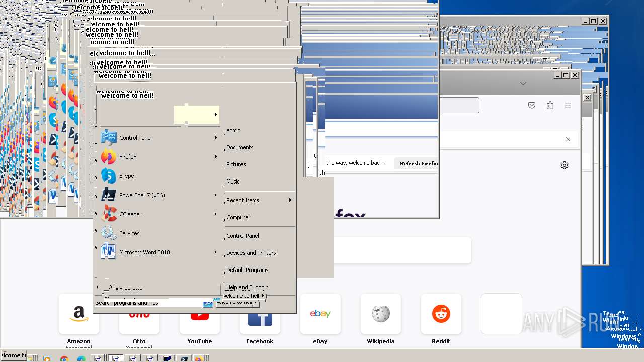The height and width of the screenshot is (362, 644).
Task: Click the Edge icon on the taskbar
Action: pos(81,359)
